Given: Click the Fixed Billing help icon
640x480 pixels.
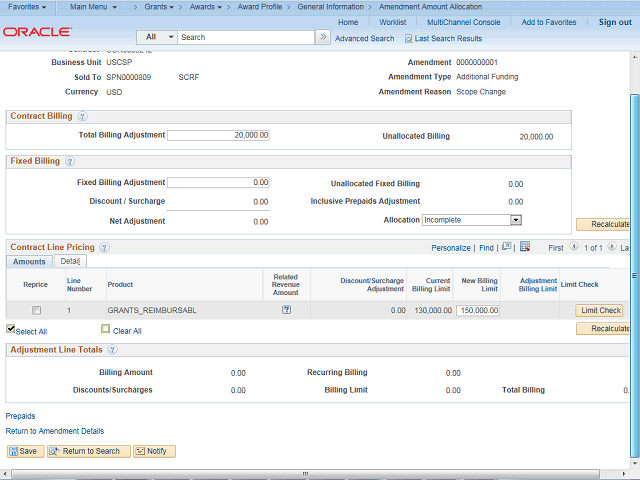Looking at the screenshot, I should tap(68, 161).
